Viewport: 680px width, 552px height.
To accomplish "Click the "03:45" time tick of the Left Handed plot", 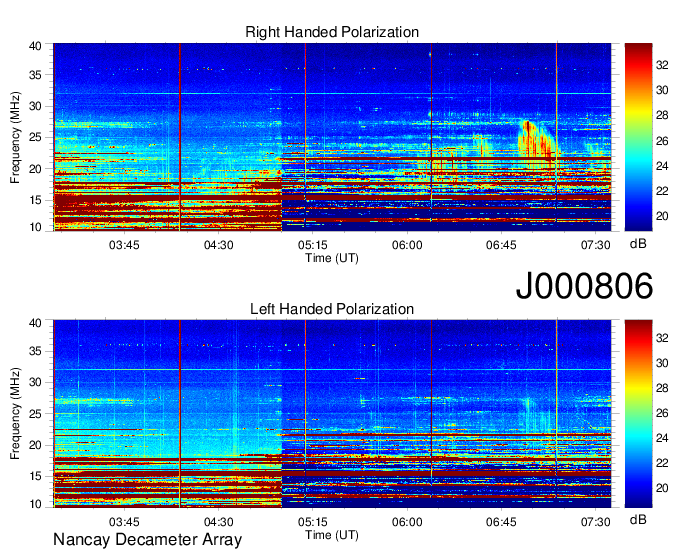I will pos(124,522).
